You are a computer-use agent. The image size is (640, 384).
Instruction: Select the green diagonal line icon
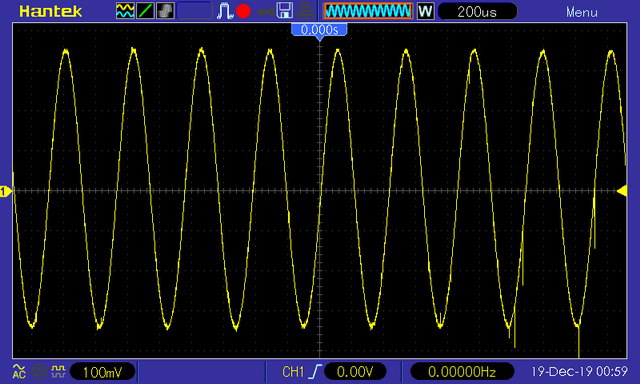145,11
